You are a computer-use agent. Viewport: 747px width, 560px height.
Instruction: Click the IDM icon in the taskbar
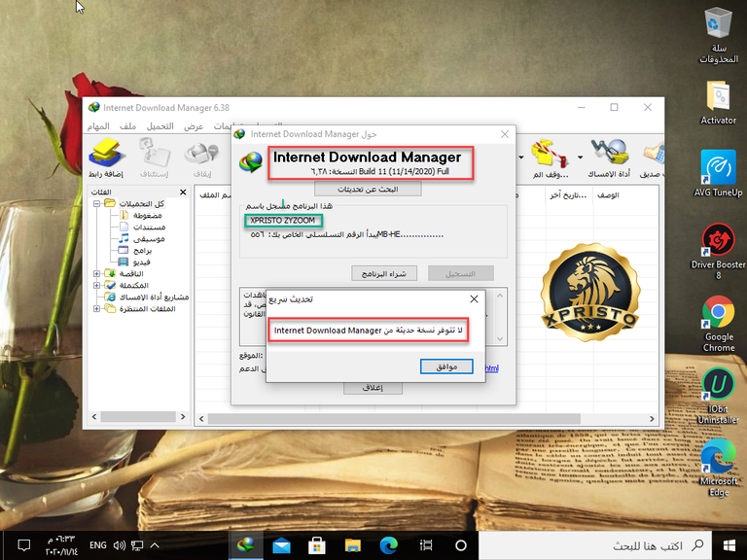[246, 545]
